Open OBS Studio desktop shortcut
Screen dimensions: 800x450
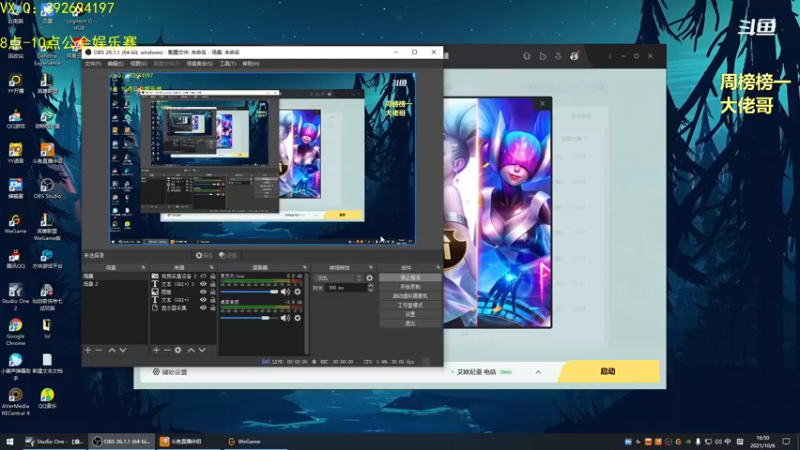pos(47,188)
